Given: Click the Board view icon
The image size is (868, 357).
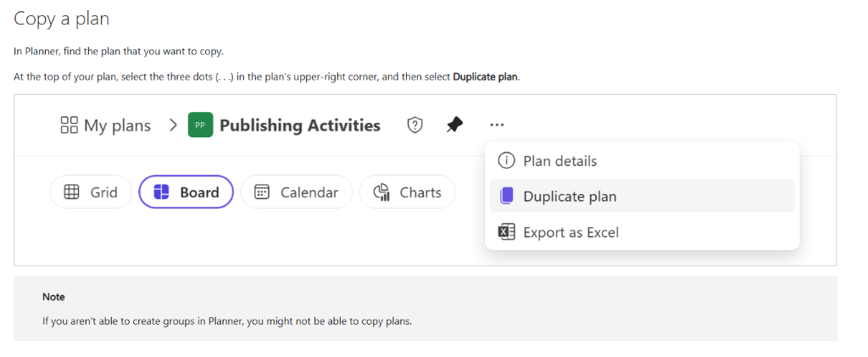Looking at the screenshot, I should (161, 192).
